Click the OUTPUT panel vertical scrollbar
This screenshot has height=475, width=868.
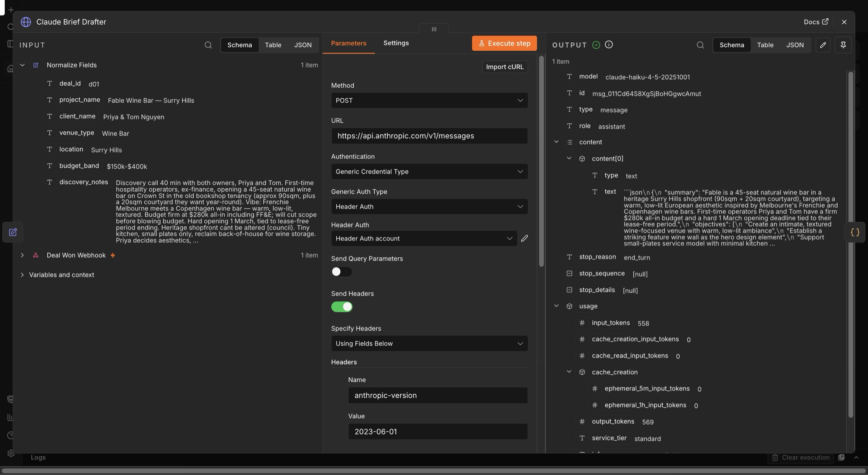click(850, 244)
